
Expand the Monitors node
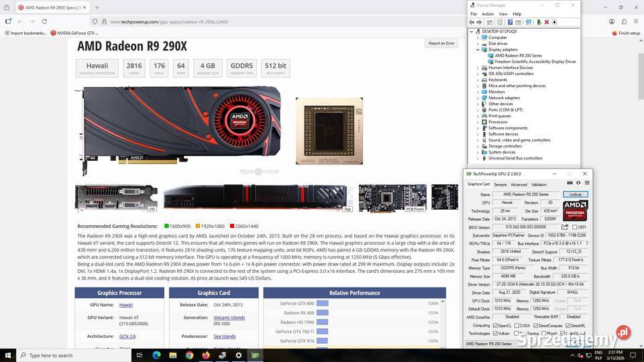pos(478,92)
